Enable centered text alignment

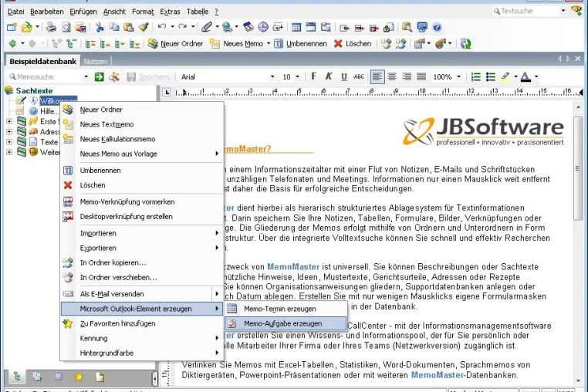coord(392,77)
